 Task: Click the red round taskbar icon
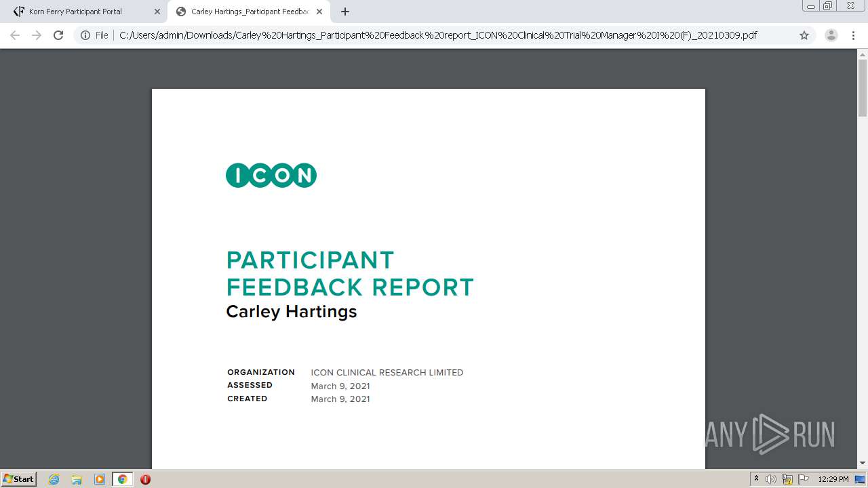click(145, 479)
